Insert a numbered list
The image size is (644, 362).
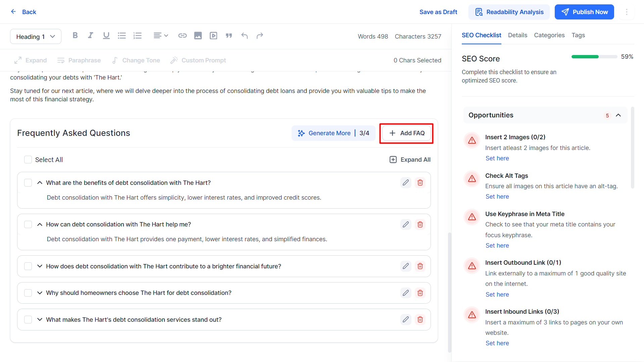(138, 36)
